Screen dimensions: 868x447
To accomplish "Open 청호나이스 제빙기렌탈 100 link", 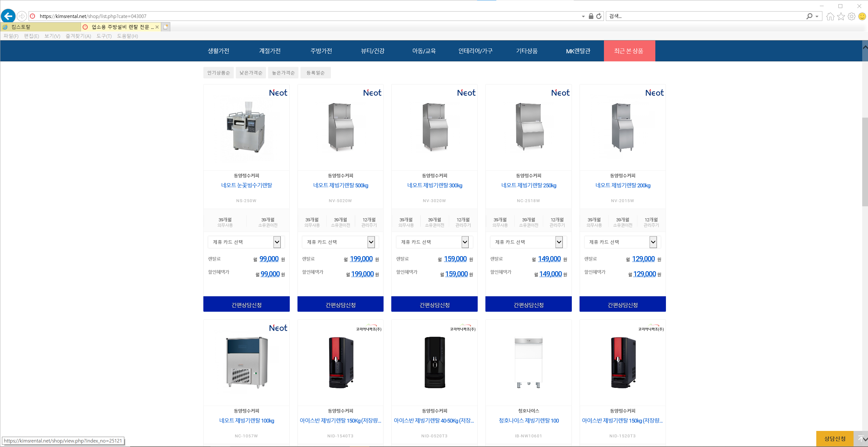I will (x=528, y=420).
